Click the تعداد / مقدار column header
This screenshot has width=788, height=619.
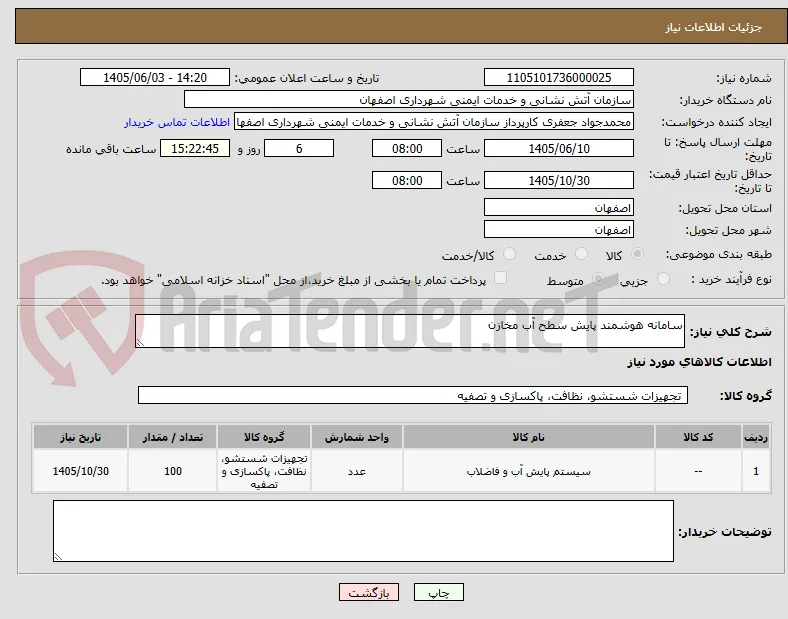coord(173,437)
